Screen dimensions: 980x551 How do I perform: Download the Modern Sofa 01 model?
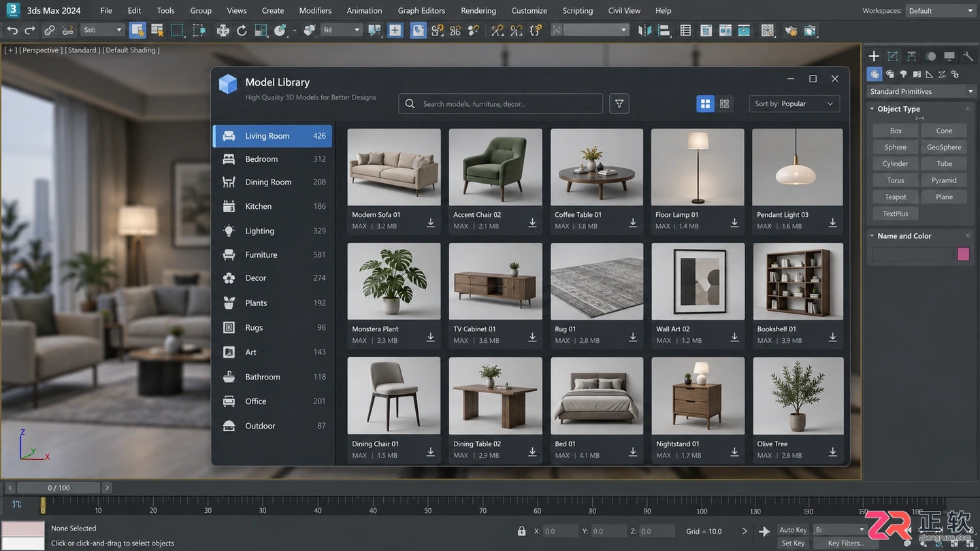click(x=431, y=222)
